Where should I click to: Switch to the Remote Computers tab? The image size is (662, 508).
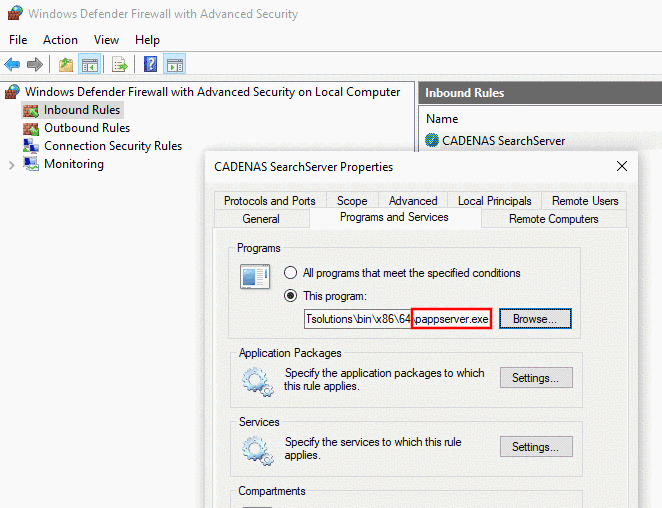tap(553, 219)
